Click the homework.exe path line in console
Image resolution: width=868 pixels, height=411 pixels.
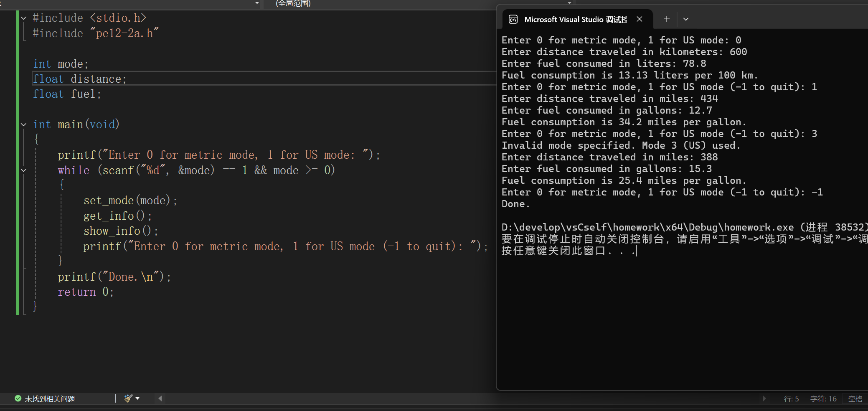click(x=685, y=227)
